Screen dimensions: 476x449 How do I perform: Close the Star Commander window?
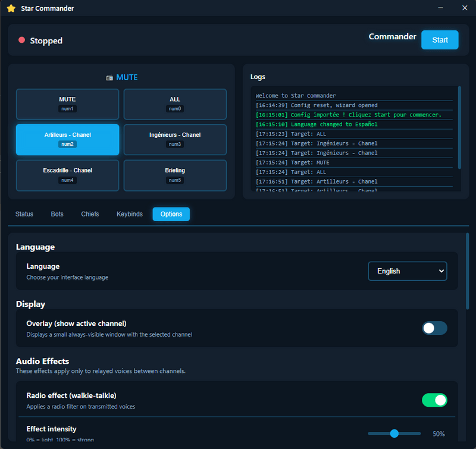(x=465, y=8)
